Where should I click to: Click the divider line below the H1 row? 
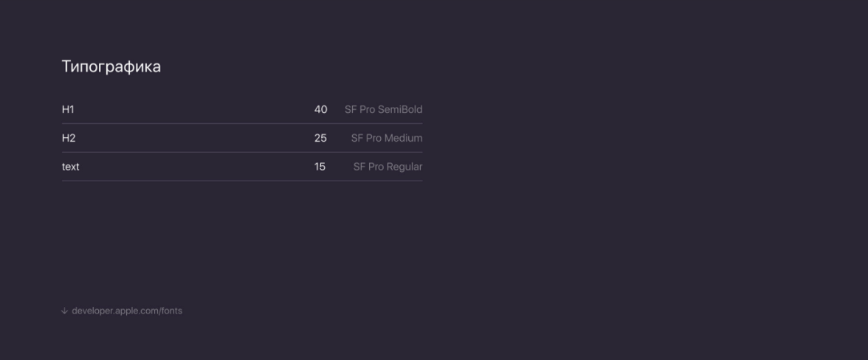point(242,124)
